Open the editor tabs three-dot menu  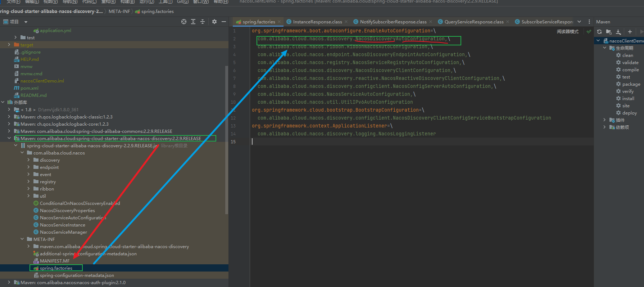(589, 22)
